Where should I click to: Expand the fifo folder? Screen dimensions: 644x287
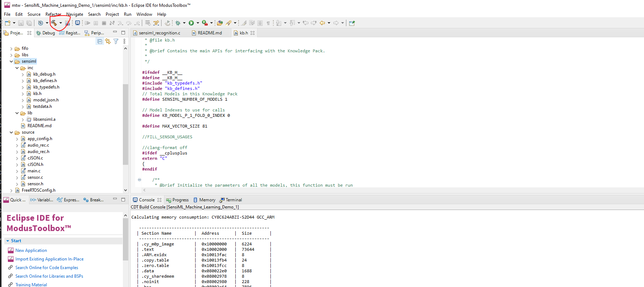11,48
